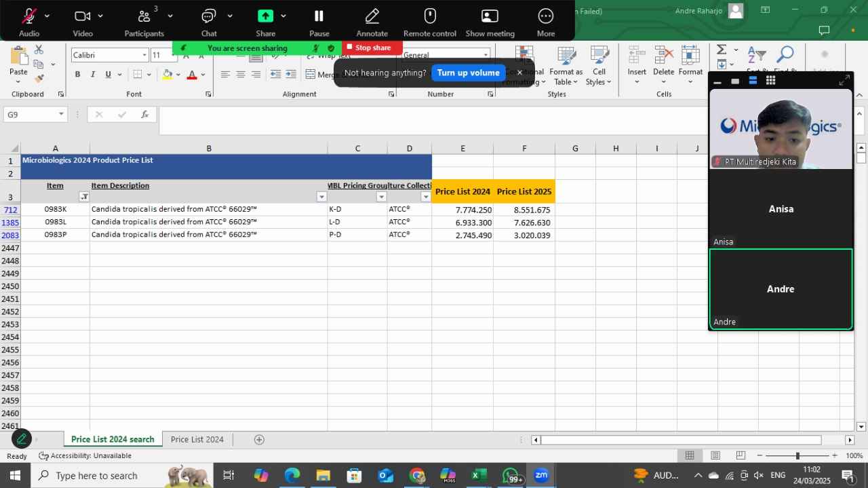The height and width of the screenshot is (488, 868).
Task: Select Price List 2024 search sheet tab
Action: [x=113, y=439]
